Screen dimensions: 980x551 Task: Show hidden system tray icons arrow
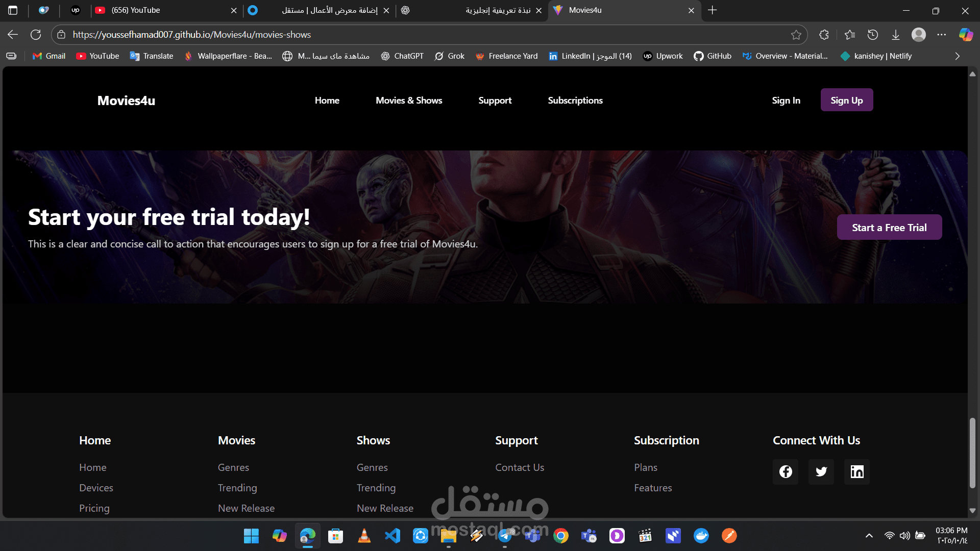click(x=869, y=536)
